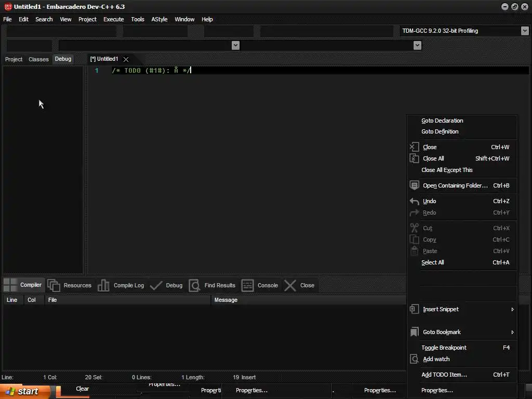The image size is (532, 399).
Task: Click the Cut scissors icon
Action: [414, 228]
